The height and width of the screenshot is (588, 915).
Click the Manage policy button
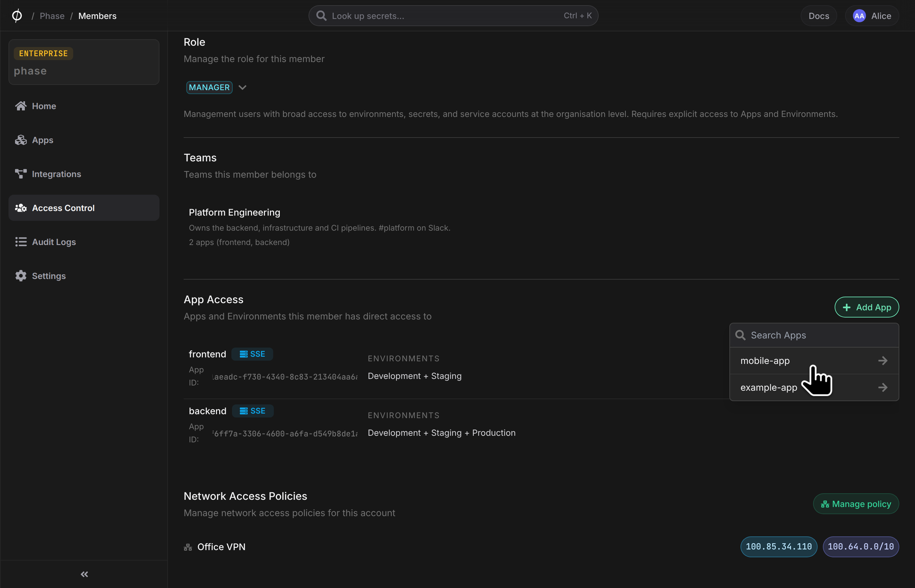(x=856, y=504)
